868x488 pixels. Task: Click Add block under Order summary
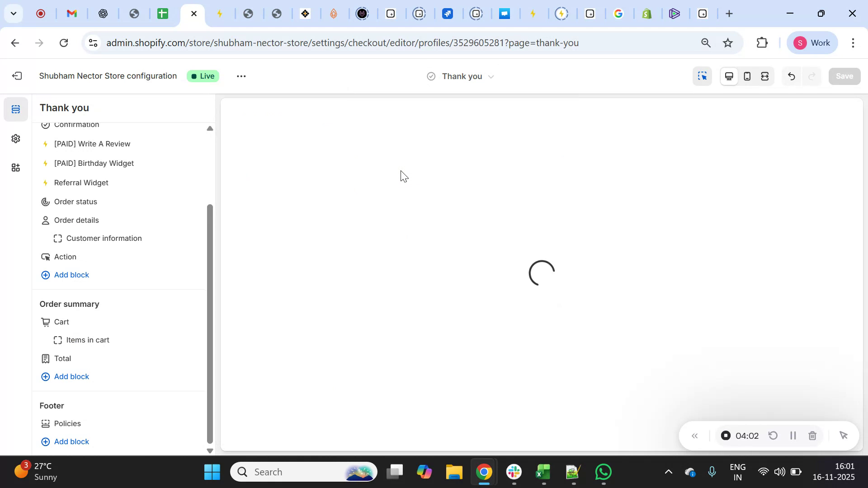tap(71, 376)
